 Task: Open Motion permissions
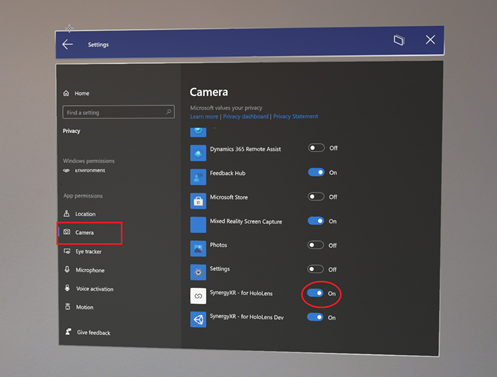(x=79, y=307)
